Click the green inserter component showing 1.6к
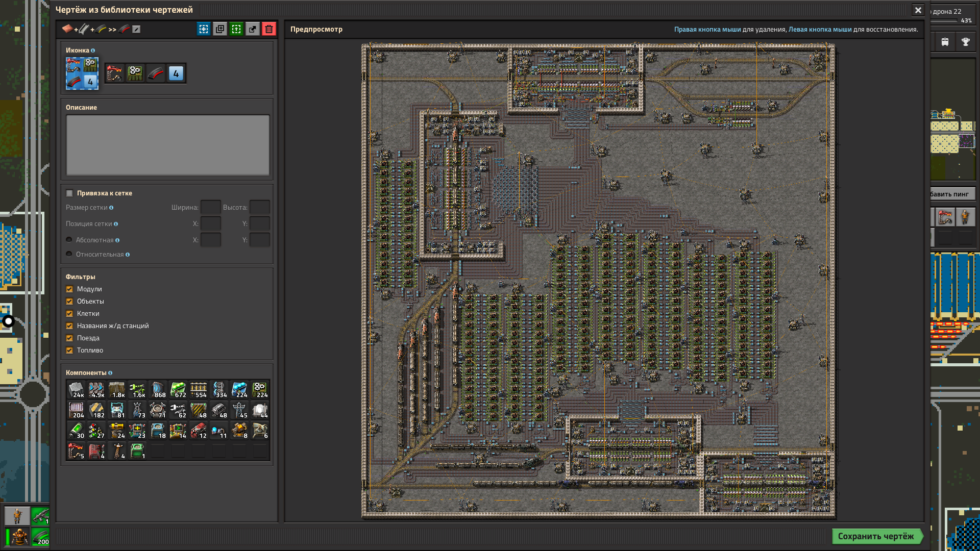 [x=137, y=390]
